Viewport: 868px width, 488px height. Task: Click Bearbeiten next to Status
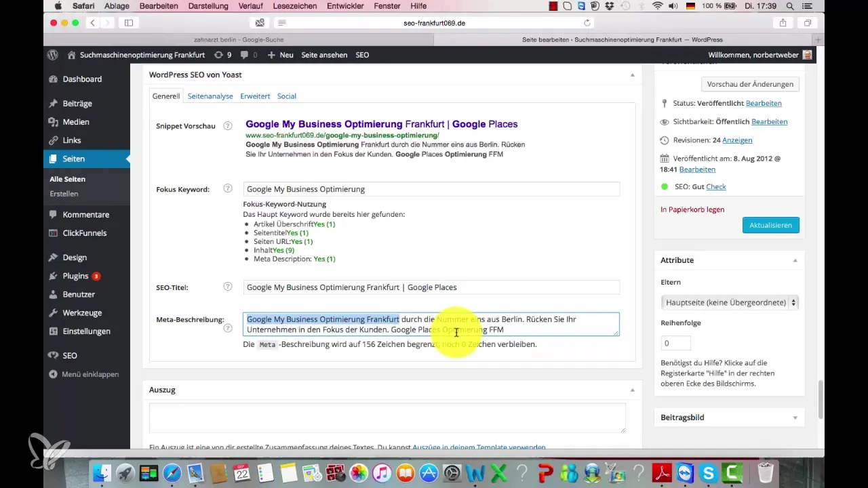pos(764,103)
